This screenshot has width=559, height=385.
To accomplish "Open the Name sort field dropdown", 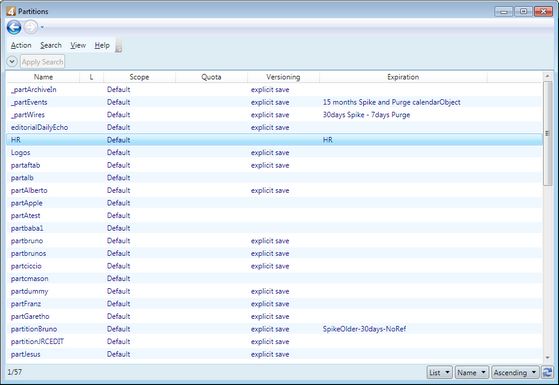I will click(472, 373).
